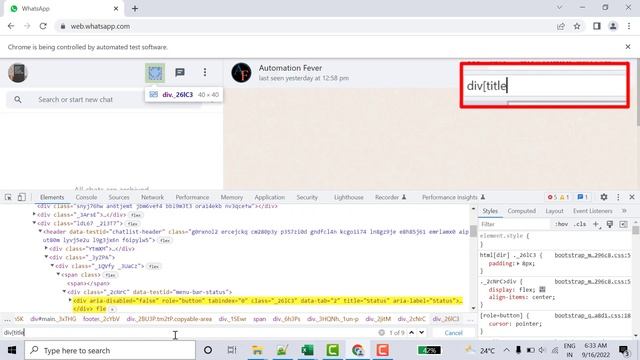Viewport: 640px width, 360px height.
Task: Collapse the _2cNrC menu-bar-status node
Action: [64, 292]
